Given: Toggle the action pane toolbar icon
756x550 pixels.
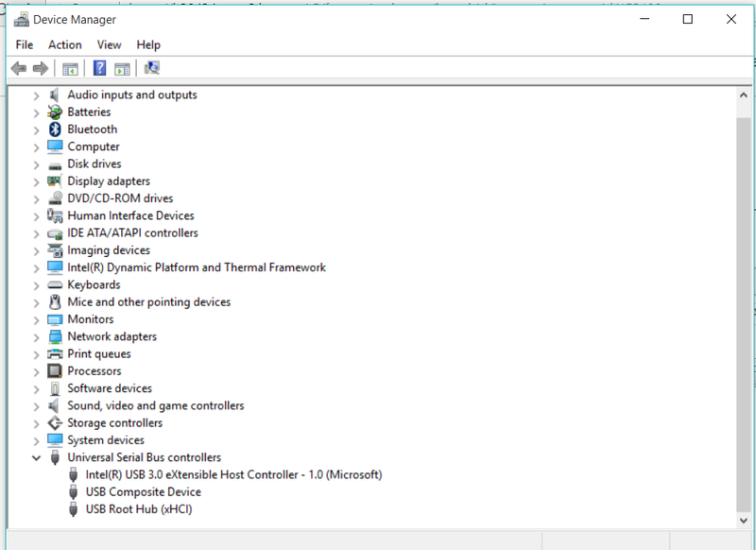Looking at the screenshot, I should (x=122, y=69).
